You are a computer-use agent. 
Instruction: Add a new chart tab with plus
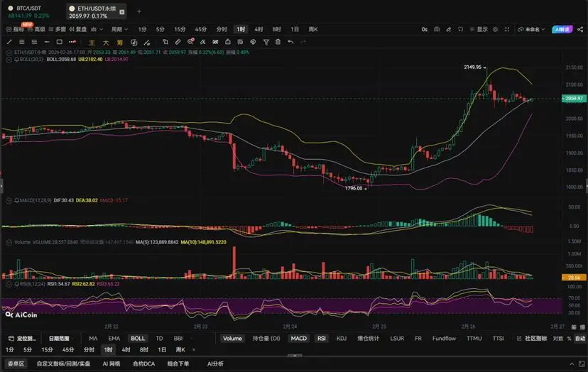click(139, 11)
